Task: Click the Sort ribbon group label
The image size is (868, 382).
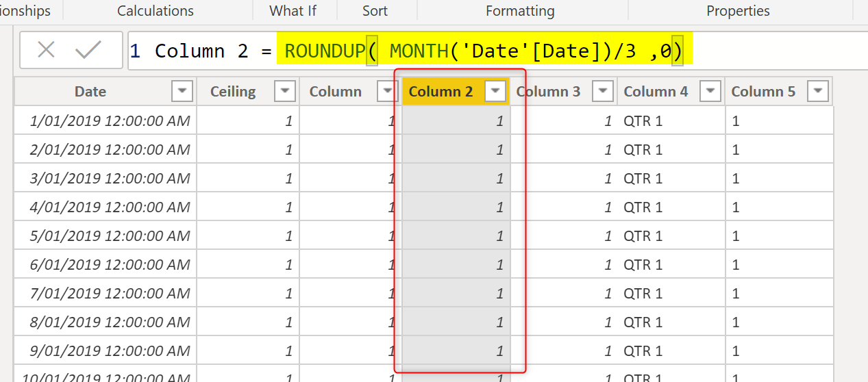Action: point(375,11)
